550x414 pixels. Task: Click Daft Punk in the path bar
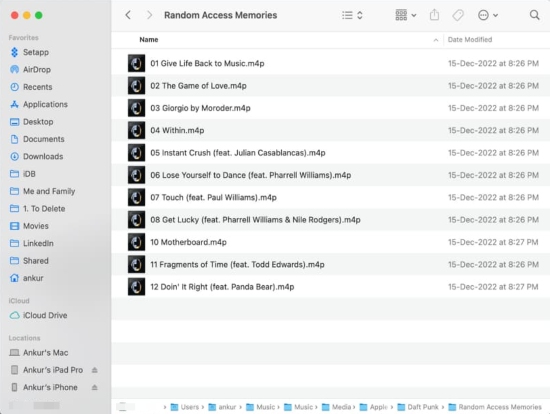pyautogui.click(x=418, y=407)
